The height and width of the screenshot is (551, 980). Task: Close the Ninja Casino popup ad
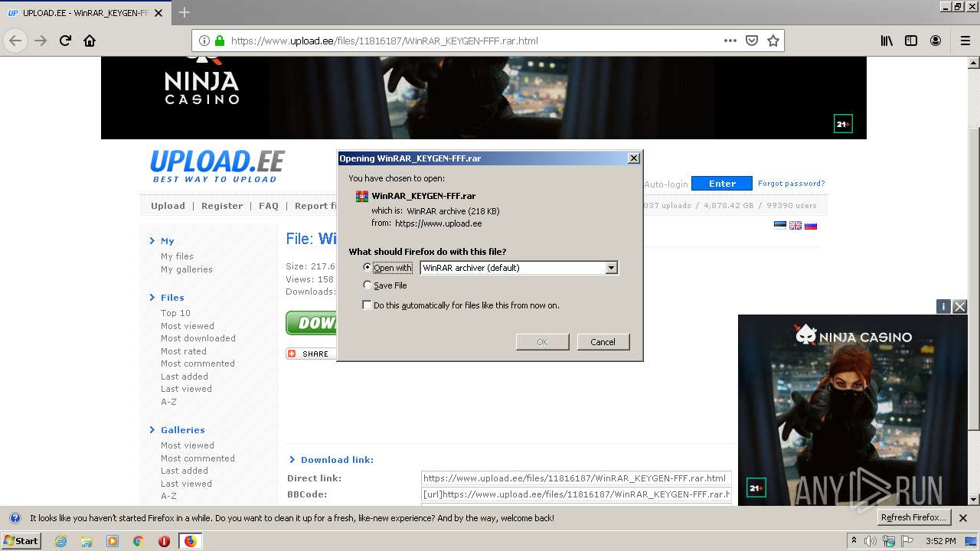point(959,306)
